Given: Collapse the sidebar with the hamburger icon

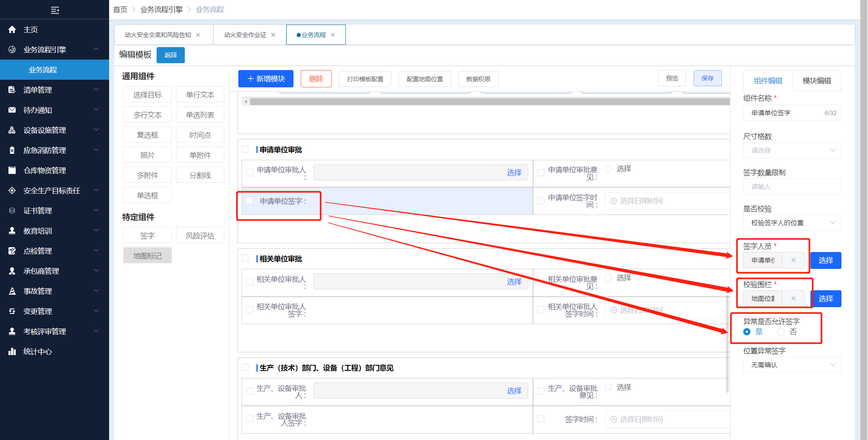Looking at the screenshot, I should click(55, 10).
